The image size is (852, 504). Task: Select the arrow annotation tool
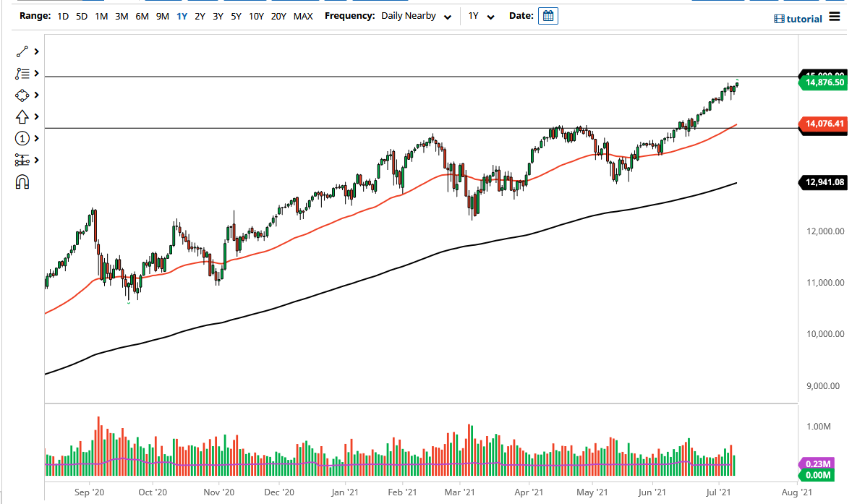22,116
